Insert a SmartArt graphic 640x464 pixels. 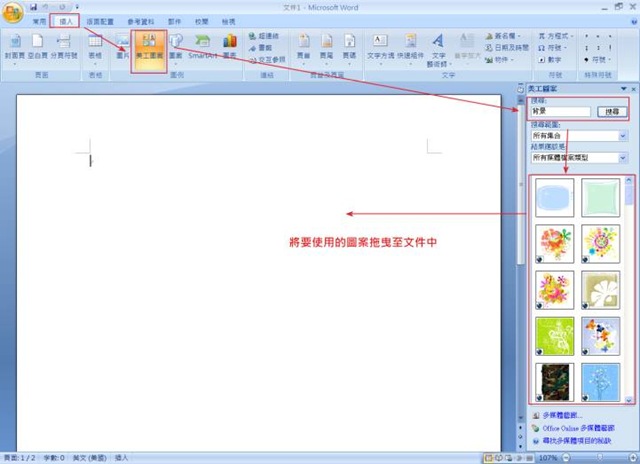(202, 49)
